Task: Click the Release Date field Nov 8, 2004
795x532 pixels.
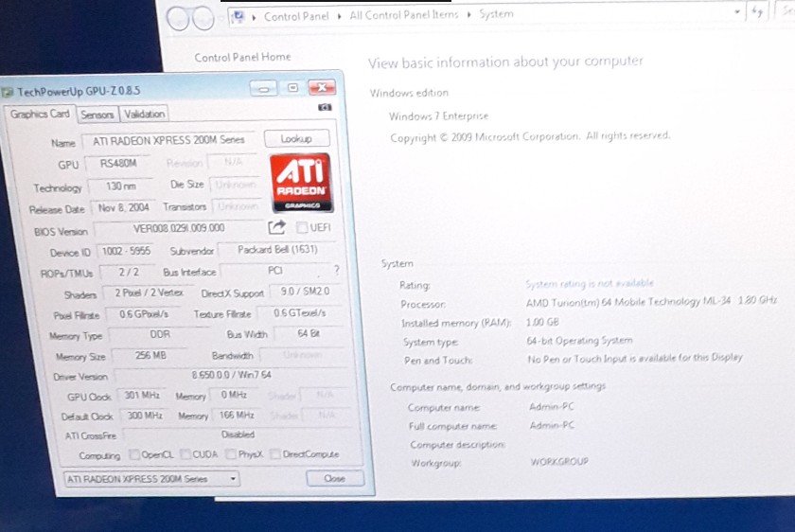Action: coord(123,207)
